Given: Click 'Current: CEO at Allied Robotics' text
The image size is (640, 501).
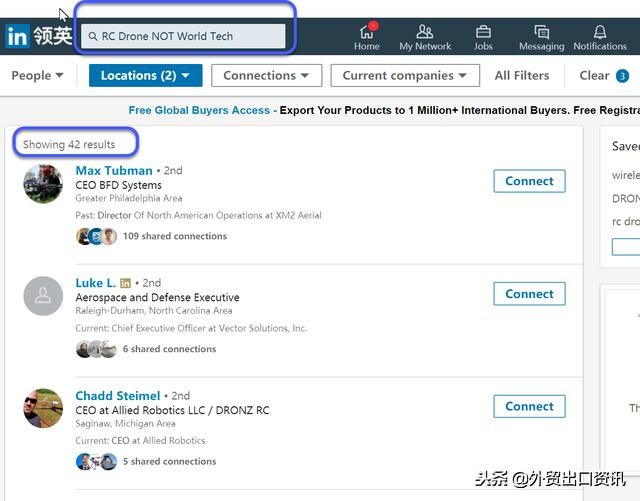Looking at the screenshot, I should (x=140, y=441).
